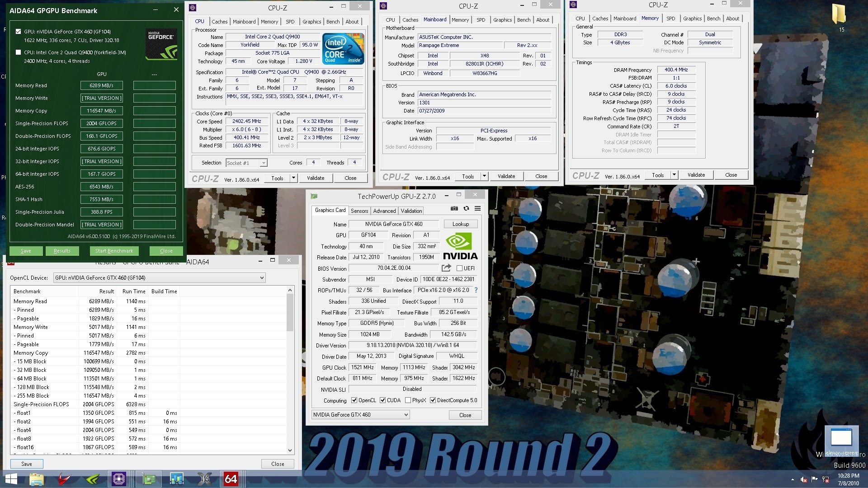
Task: Expand Tools dropdown arrow in CPU-Z Memory window
Action: (674, 175)
